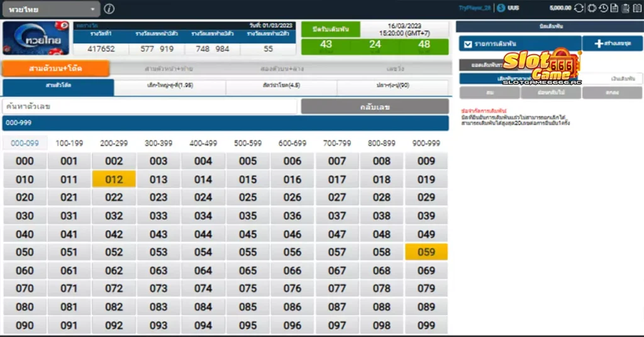Select the highlighted number 012
644x337 pixels.
click(x=114, y=179)
